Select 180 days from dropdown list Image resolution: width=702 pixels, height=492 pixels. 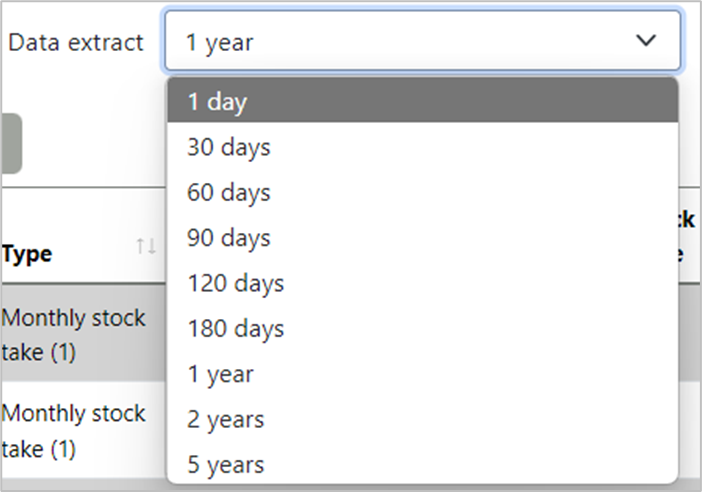(x=422, y=329)
